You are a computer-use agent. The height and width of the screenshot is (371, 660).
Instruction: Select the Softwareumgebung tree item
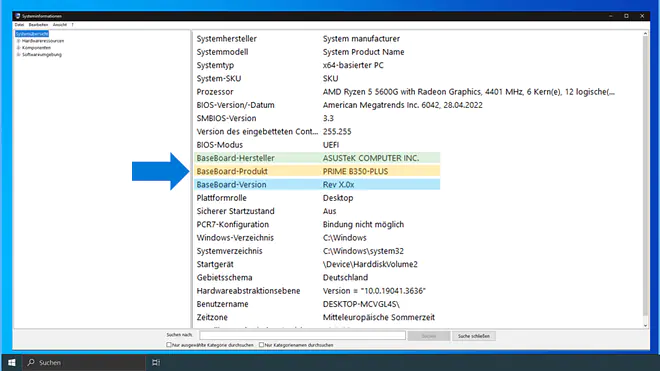[42, 55]
